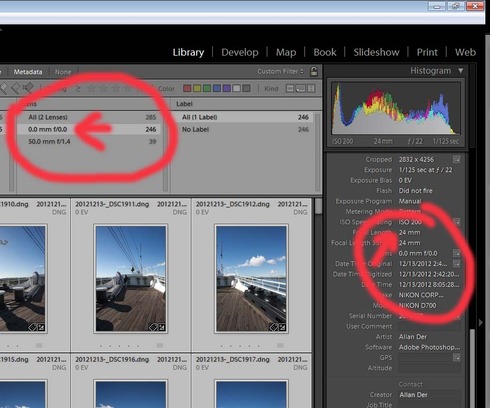Select All (1 Label) row

pyautogui.click(x=243, y=117)
